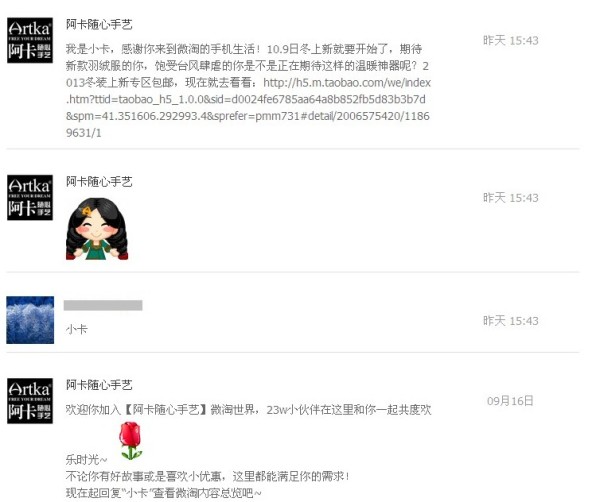Click the first message text starting 我是小卡
The width and height of the screenshot is (600, 502).
[248, 91]
